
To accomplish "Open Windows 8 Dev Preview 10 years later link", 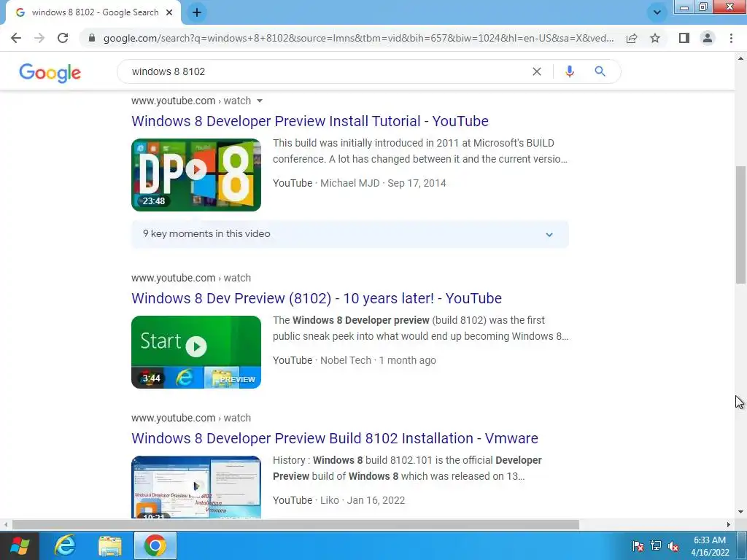I will 317,298.
